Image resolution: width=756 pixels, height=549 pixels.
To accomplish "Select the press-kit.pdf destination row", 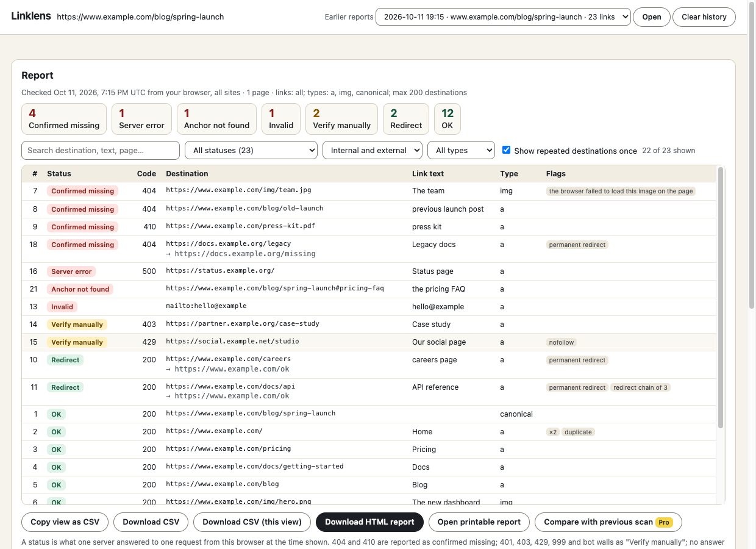I will coord(368,227).
